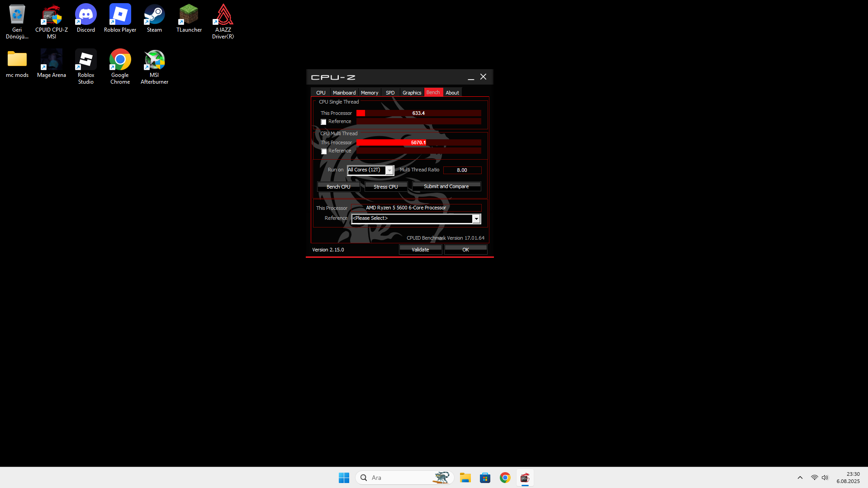Open the clock and date panel
The height and width of the screenshot is (488, 868).
pos(848,478)
